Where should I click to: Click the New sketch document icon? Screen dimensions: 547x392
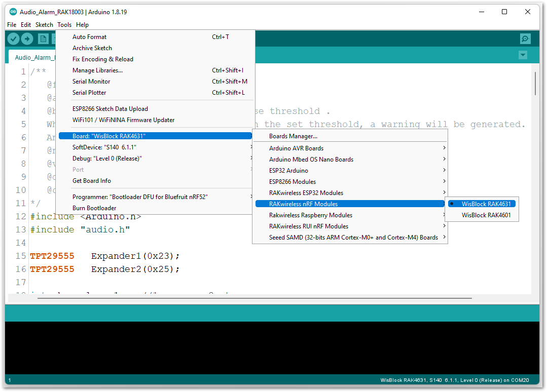(x=44, y=39)
